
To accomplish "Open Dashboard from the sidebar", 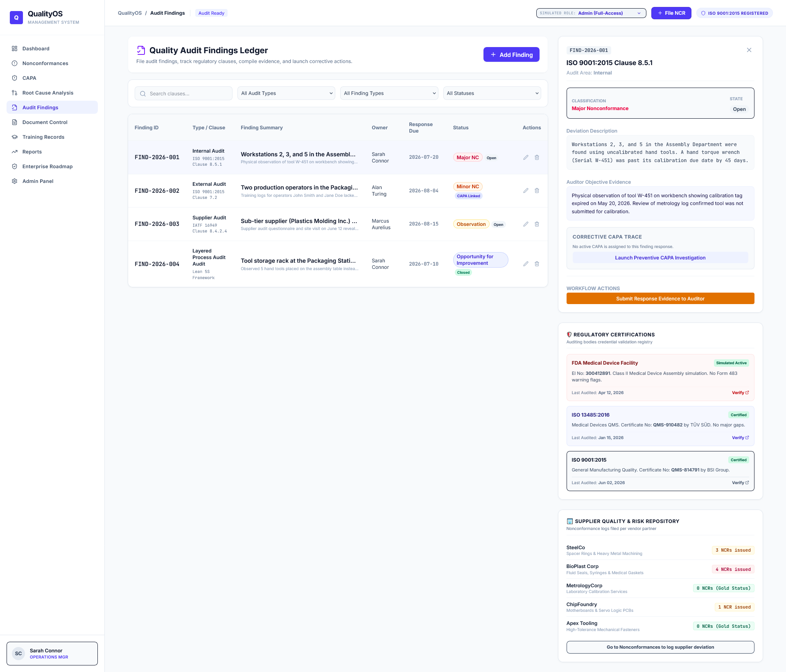I will click(52, 48).
